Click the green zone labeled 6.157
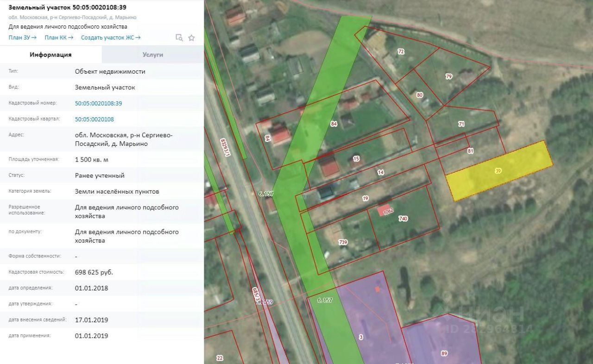This screenshot has height=364, width=593. point(266,194)
